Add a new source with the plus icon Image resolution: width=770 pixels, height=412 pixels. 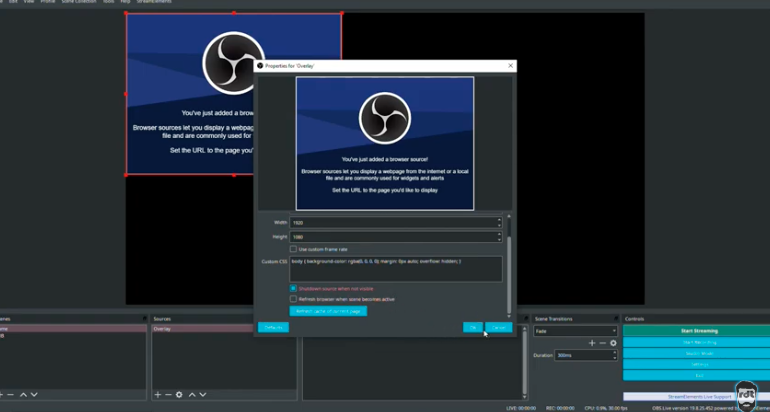pyautogui.click(x=158, y=395)
